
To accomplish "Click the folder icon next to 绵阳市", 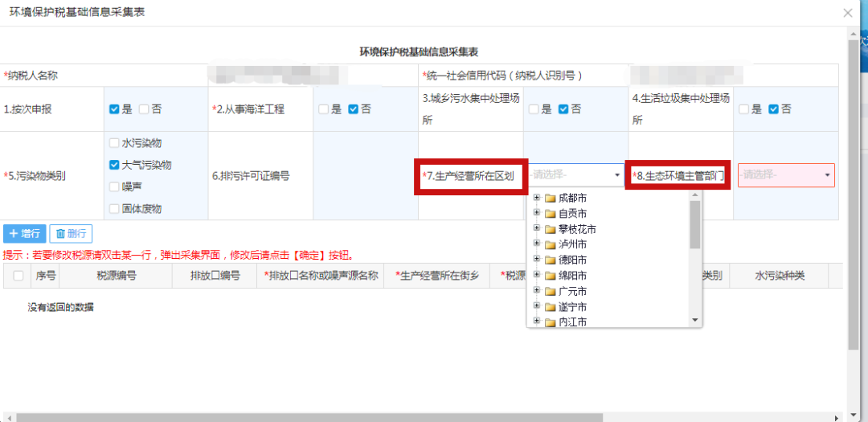I will 551,276.
